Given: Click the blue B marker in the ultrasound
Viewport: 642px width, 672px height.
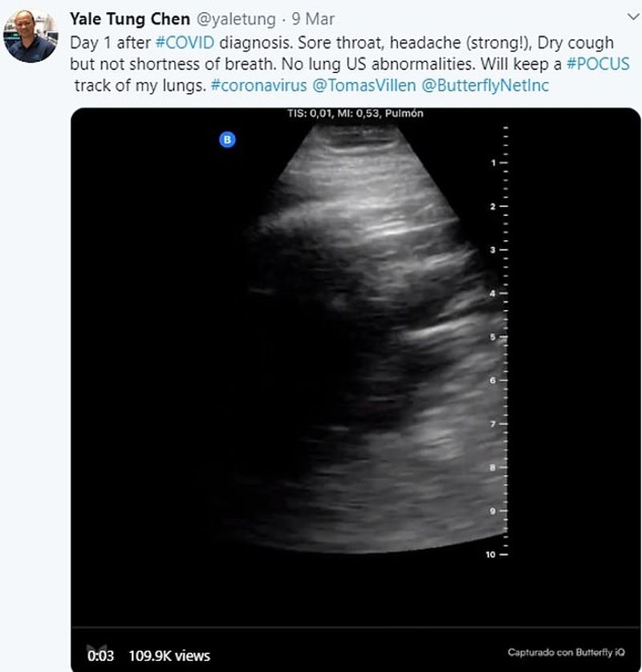Looking at the screenshot, I should 228,140.
